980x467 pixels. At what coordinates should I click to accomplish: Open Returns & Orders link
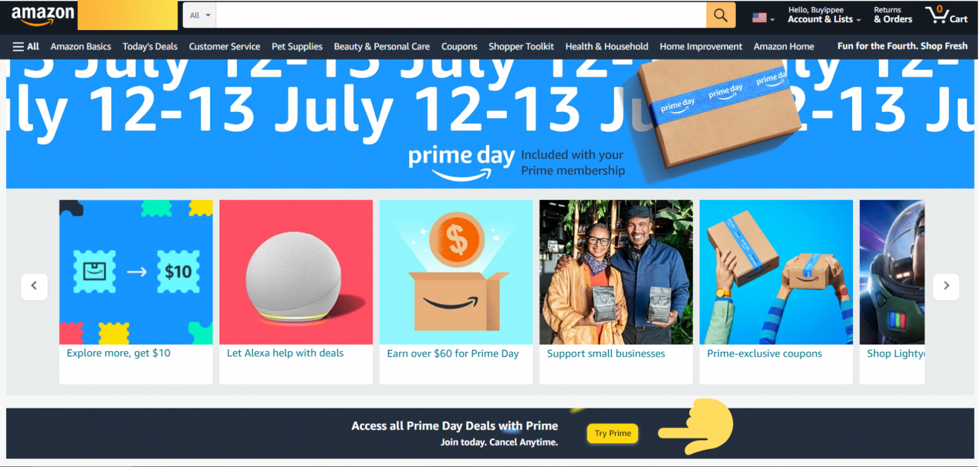893,15
